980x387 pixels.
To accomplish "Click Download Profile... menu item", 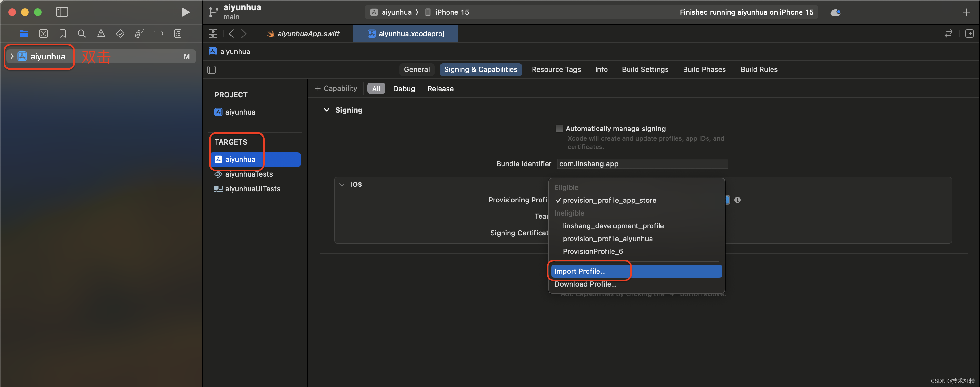I will point(636,284).
